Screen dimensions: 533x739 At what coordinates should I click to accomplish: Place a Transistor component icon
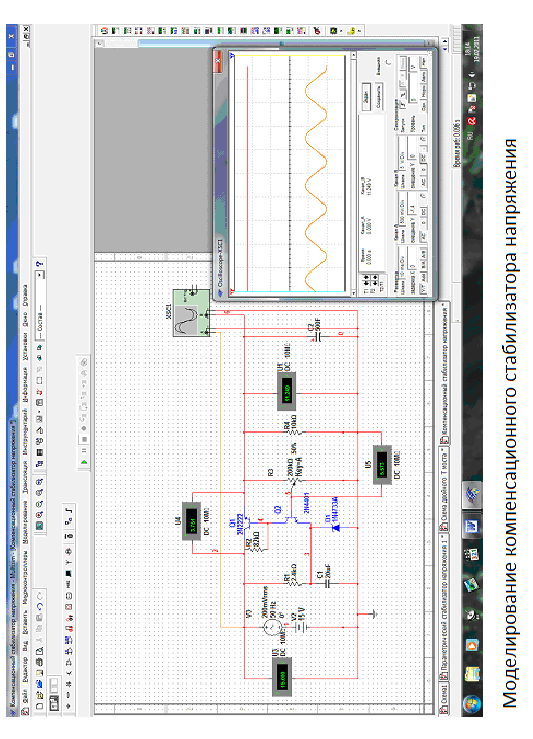point(69,673)
